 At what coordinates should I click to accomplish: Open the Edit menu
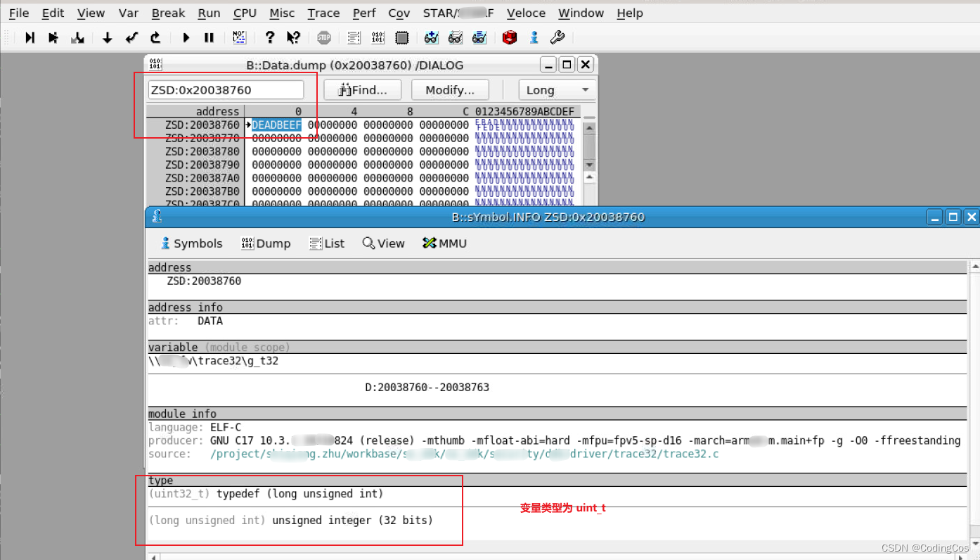(x=53, y=13)
